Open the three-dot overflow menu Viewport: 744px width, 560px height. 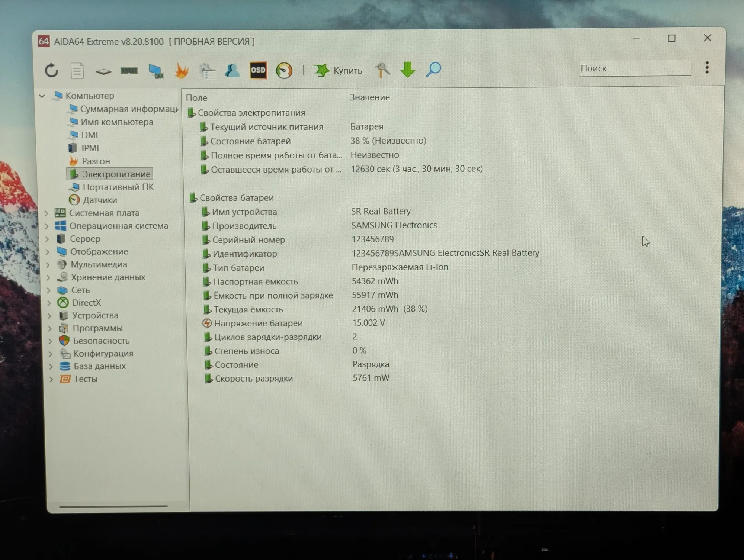click(707, 67)
